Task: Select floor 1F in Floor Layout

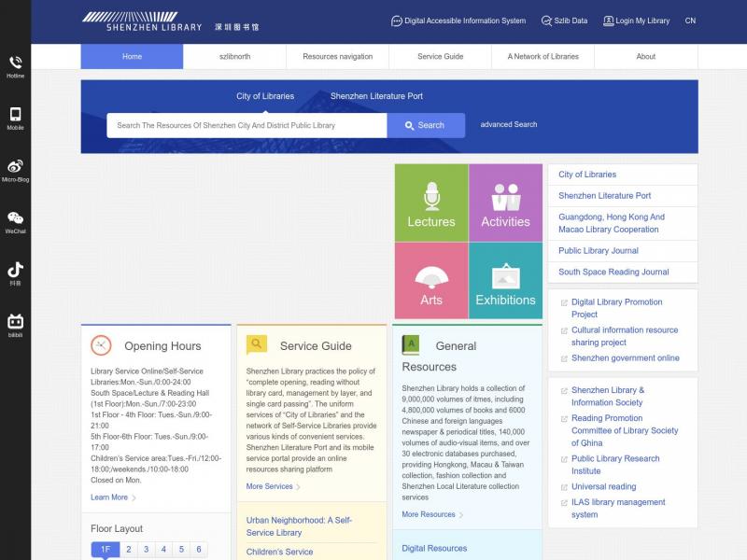Action: [x=106, y=550]
